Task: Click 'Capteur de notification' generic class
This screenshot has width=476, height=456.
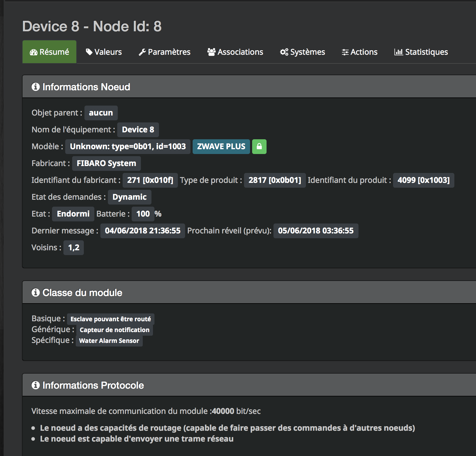Action: 114,330
